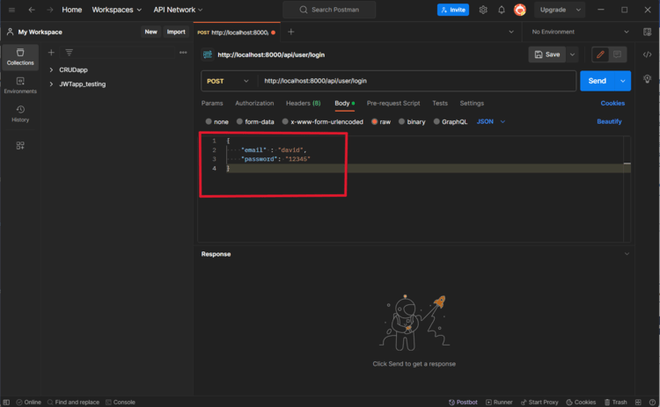The width and height of the screenshot is (660, 407).
Task: Open the hamburger menu icon
Action: [x=12, y=10]
